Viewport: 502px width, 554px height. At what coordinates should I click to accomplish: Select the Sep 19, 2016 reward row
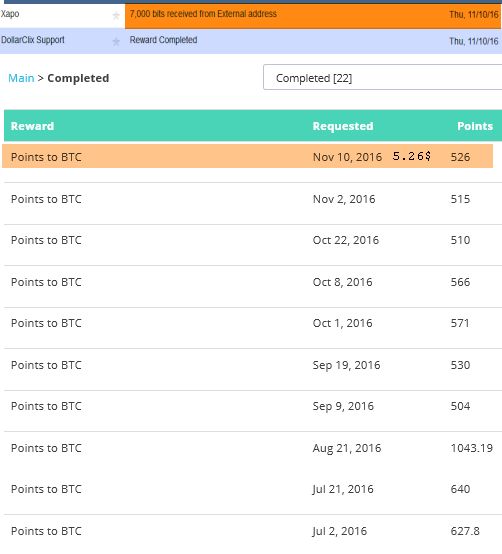click(253, 365)
